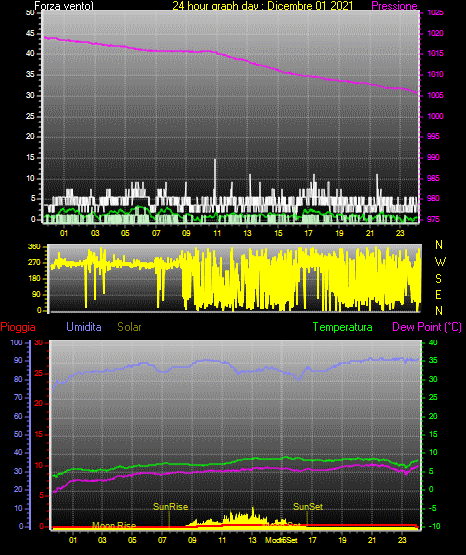Click 35 on the wind speed axis
The height and width of the screenshot is (555, 466).
click(x=30, y=74)
